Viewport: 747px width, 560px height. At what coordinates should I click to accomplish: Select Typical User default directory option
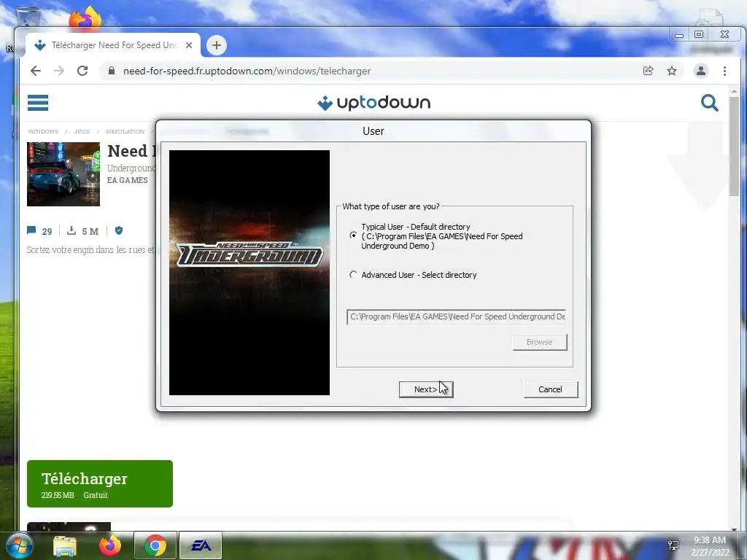(353, 236)
